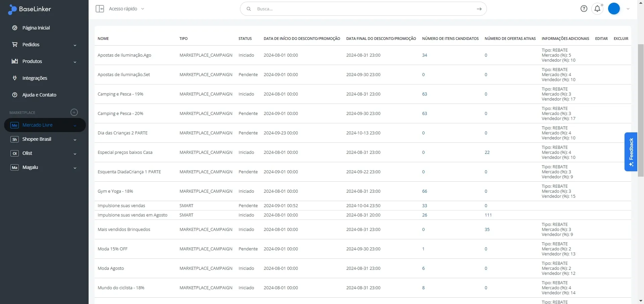Click the scrollbar down arrow
The width and height of the screenshot is (644, 304).
pyautogui.click(x=641, y=301)
